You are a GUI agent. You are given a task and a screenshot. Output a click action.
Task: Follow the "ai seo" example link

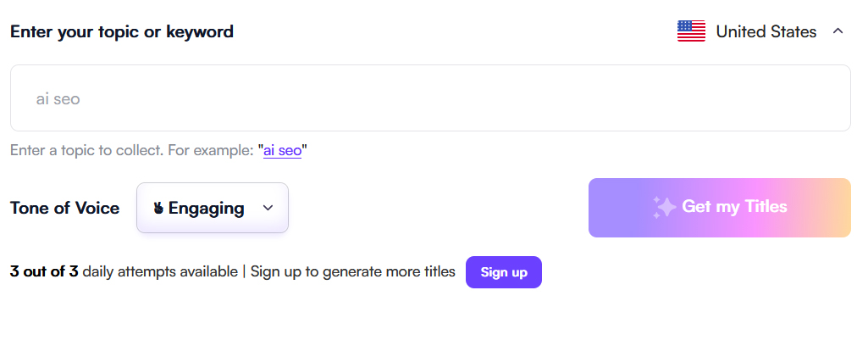pyautogui.click(x=282, y=151)
